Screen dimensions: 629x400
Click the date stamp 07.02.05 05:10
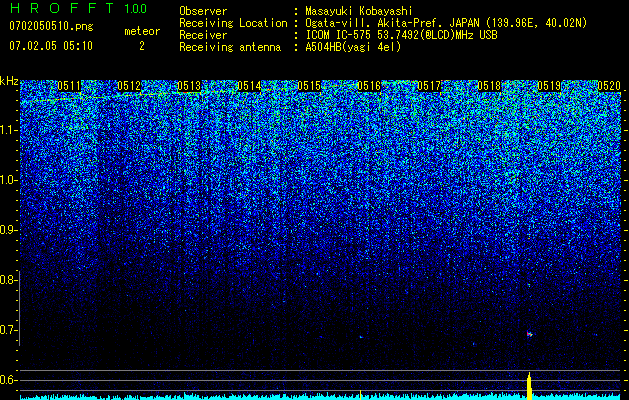pyautogui.click(x=51, y=46)
